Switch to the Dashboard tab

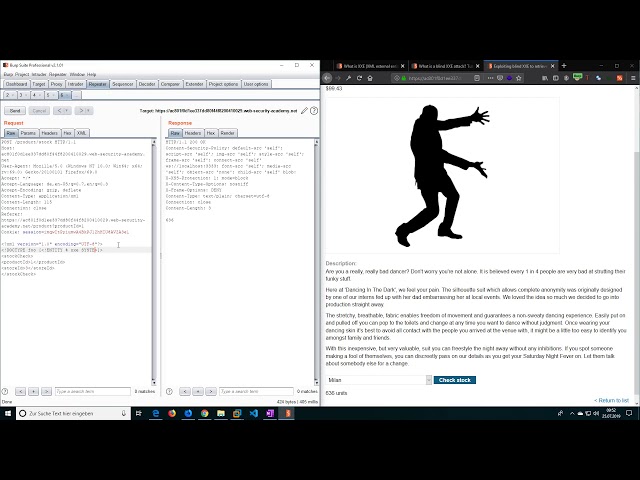click(16, 84)
